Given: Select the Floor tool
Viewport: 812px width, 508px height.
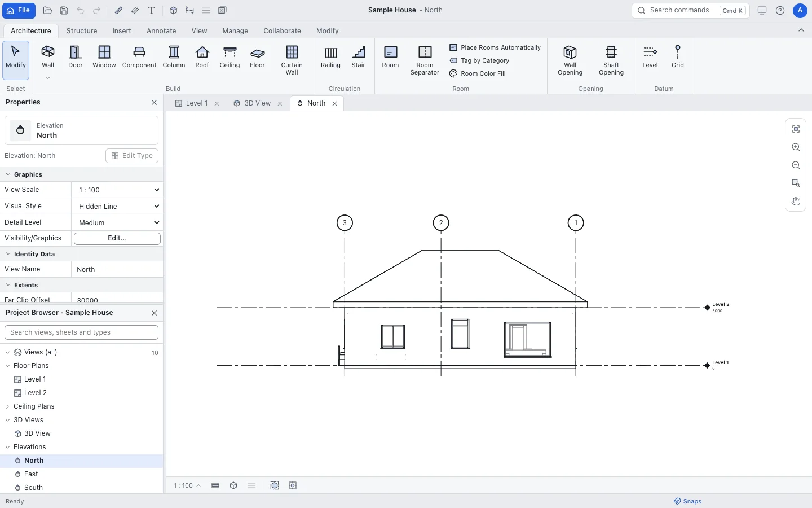Looking at the screenshot, I should (257, 56).
